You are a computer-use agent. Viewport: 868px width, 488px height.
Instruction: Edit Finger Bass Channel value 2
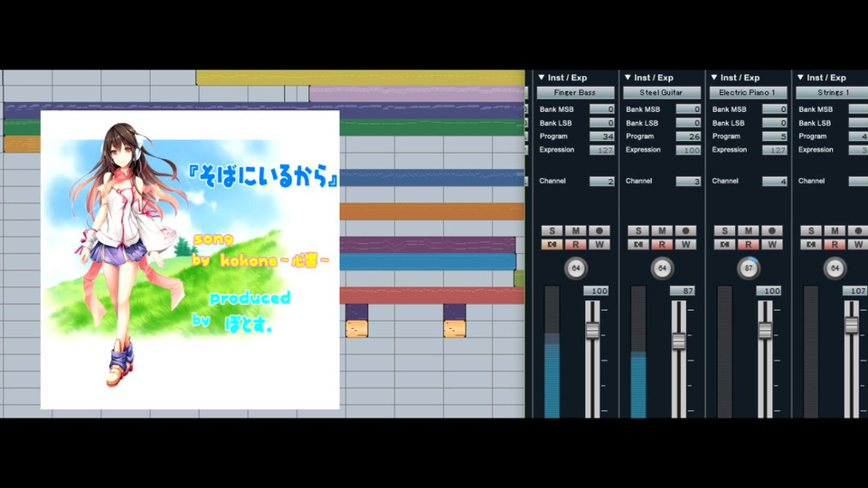coord(602,181)
